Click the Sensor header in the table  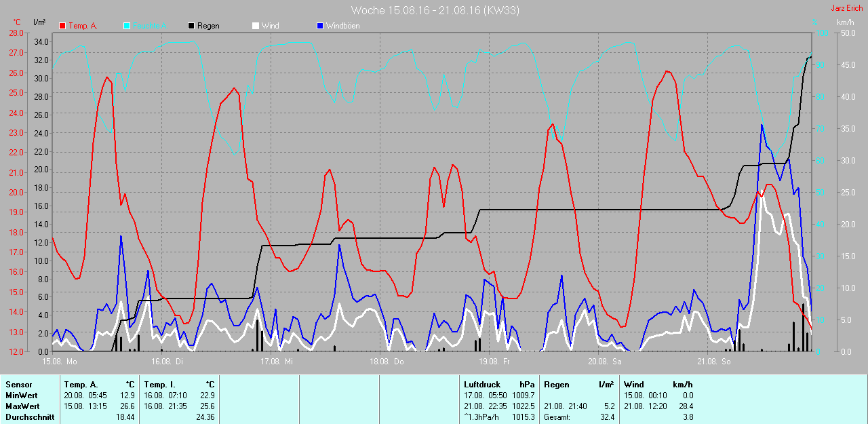18,385
